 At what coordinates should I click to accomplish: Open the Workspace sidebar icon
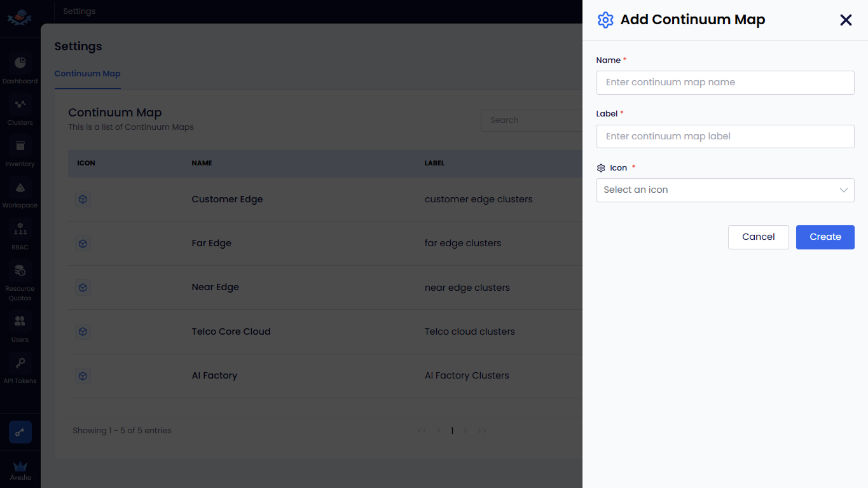pos(20,188)
